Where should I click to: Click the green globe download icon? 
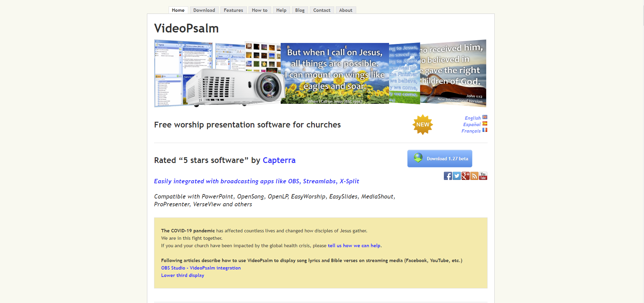[x=418, y=158]
